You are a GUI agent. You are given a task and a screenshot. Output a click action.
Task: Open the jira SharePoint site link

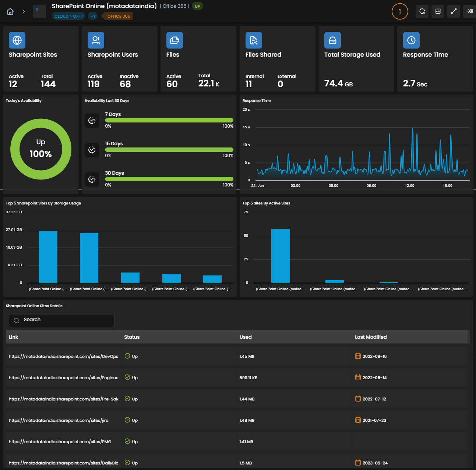pyautogui.click(x=59, y=420)
